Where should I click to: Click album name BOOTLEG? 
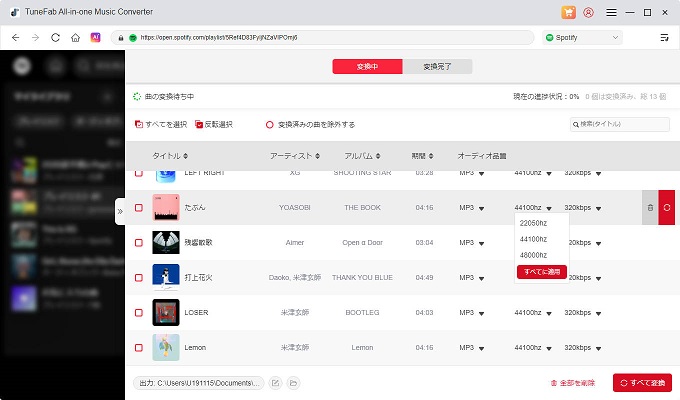pyautogui.click(x=362, y=312)
